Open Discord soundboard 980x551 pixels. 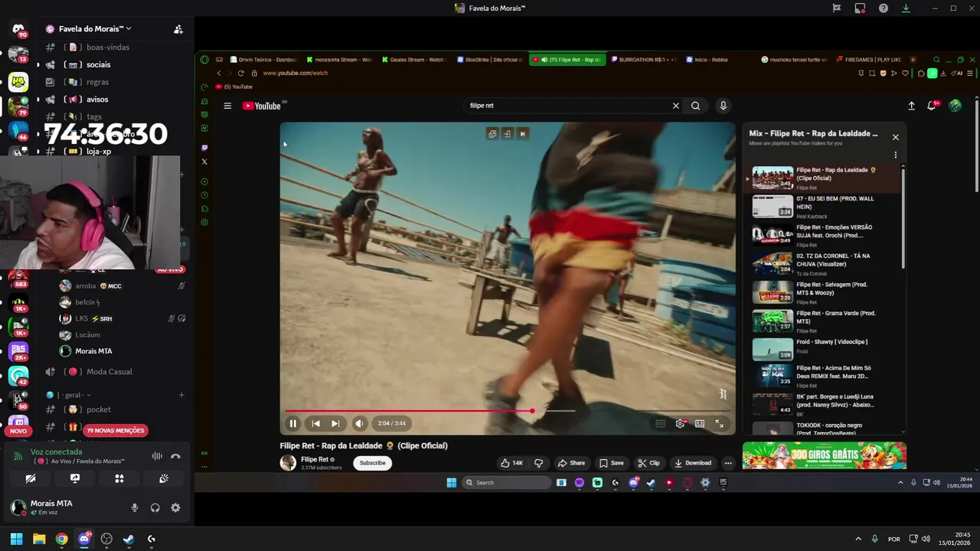164,478
